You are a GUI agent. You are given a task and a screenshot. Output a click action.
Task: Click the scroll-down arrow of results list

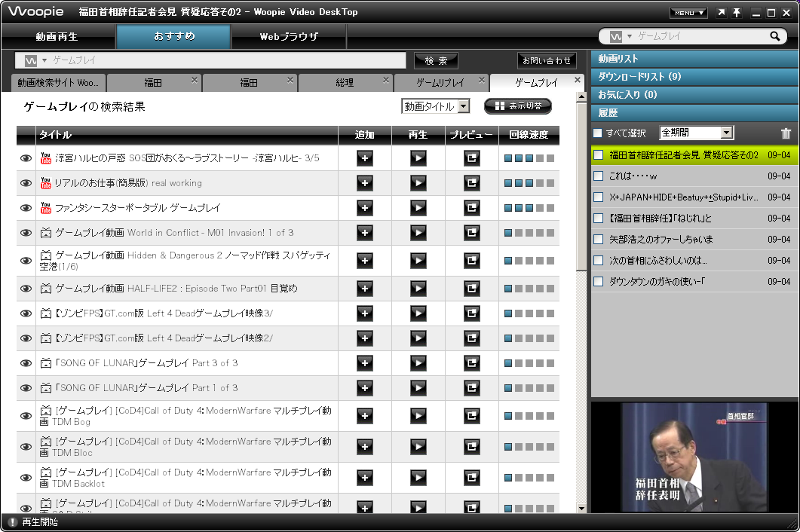click(x=581, y=508)
